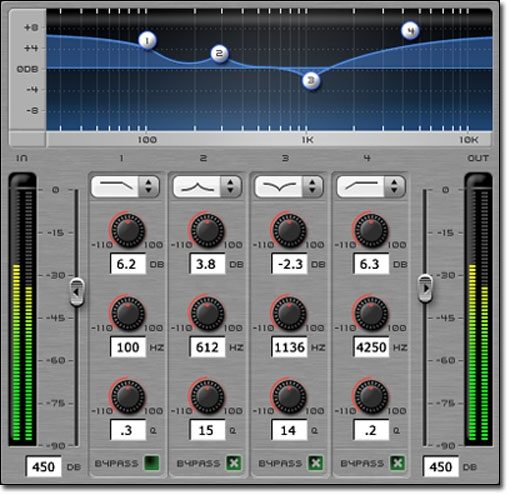Click band 4 Q knob above .2

[x=371, y=397]
